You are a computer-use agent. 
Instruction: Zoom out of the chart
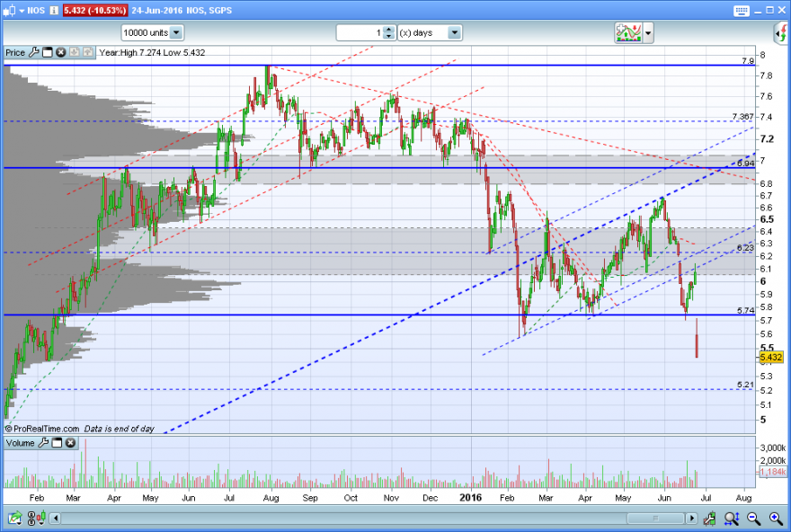[753, 518]
